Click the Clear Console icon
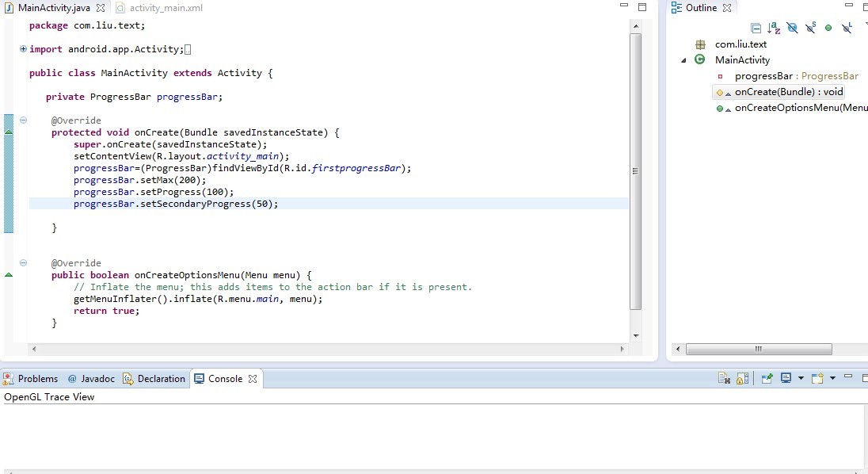The width and height of the screenshot is (868, 474). point(724,379)
